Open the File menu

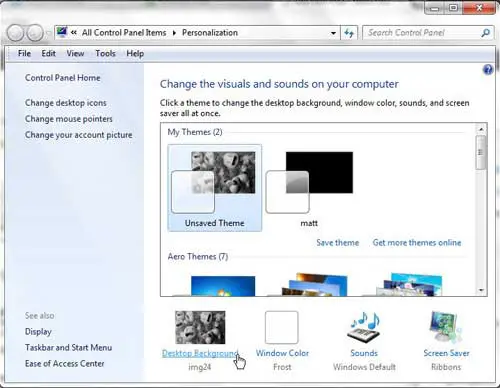coord(24,53)
